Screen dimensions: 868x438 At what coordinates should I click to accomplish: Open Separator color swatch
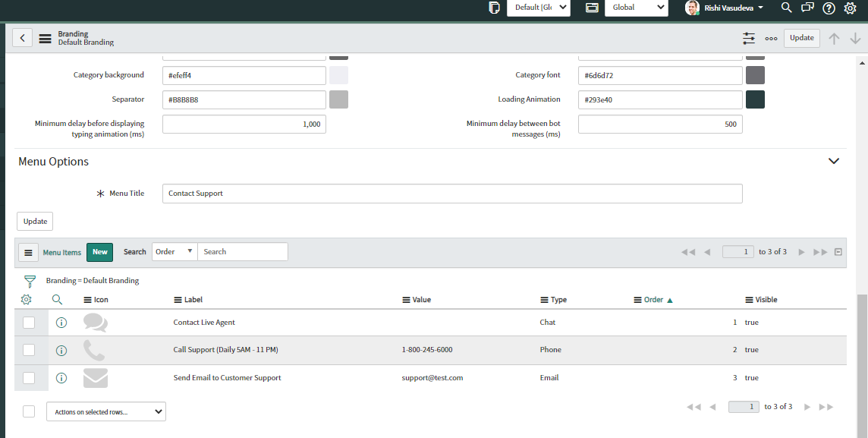[339, 99]
